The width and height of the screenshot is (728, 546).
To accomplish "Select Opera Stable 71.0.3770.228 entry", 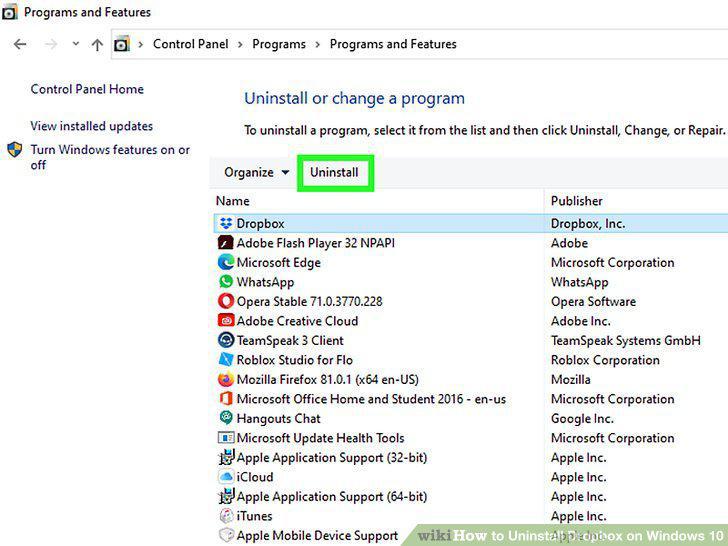I will [x=310, y=301].
